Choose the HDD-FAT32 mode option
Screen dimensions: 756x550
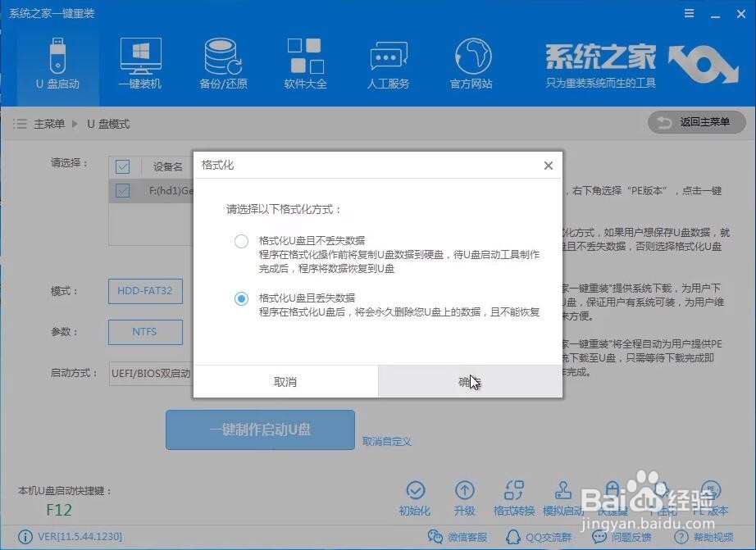[145, 291]
